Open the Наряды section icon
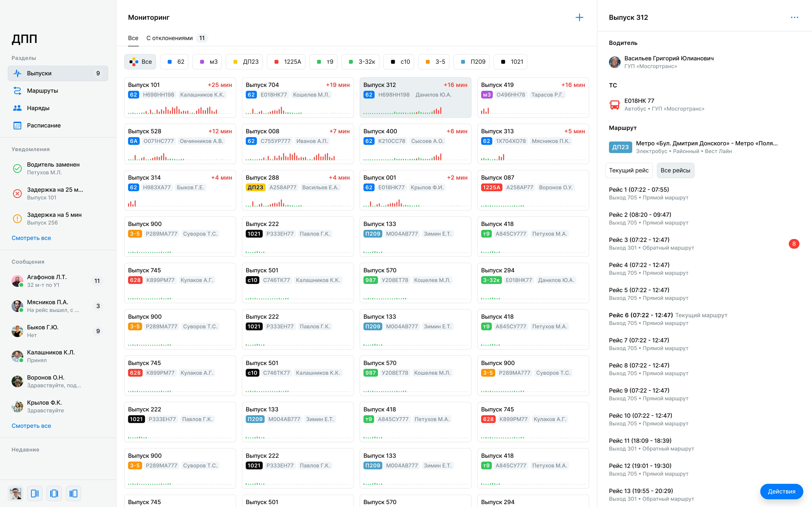Viewport: 812px width, 507px height. click(17, 108)
